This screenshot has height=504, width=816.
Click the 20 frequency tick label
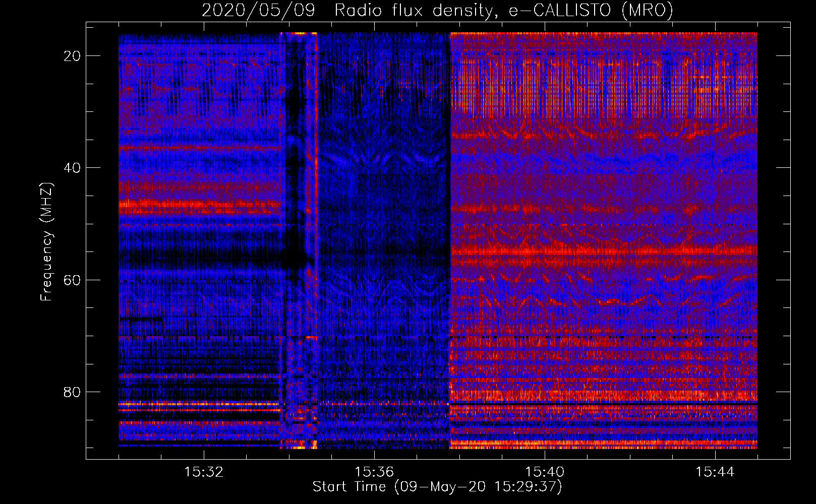click(x=73, y=56)
